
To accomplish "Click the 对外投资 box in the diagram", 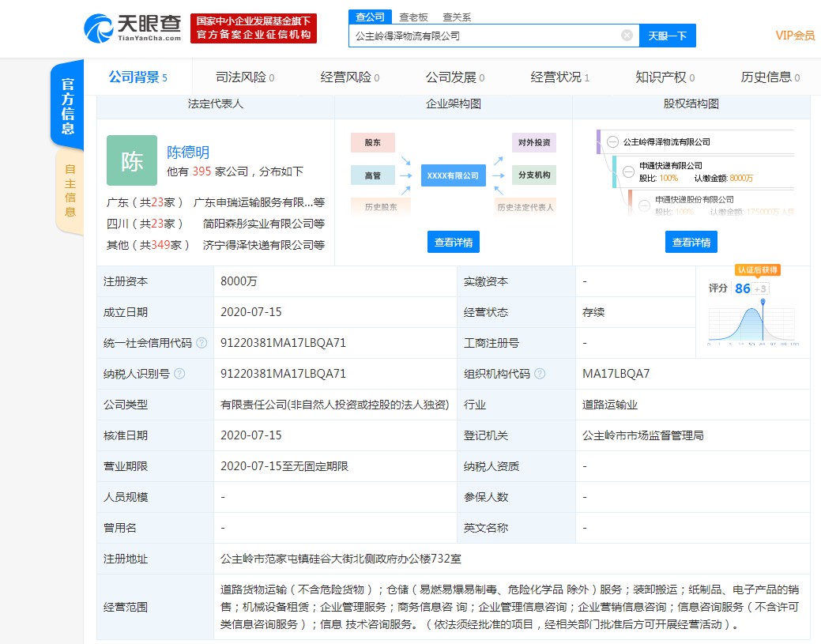I will coord(534,142).
